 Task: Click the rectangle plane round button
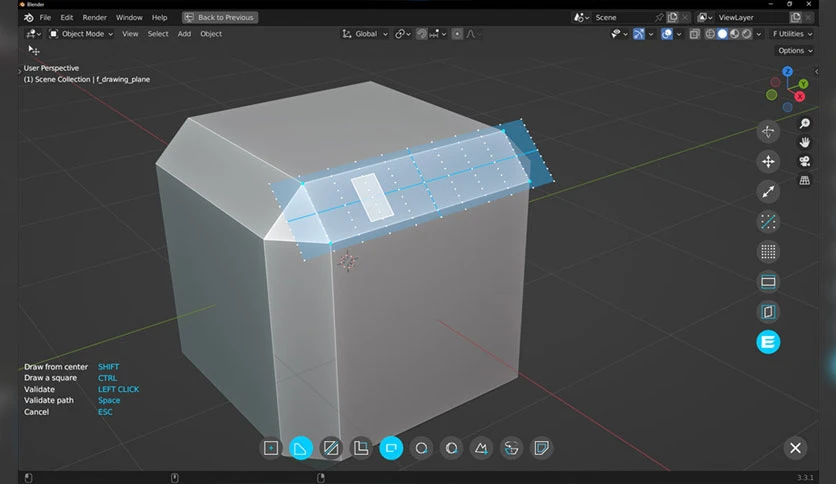pyautogui.click(x=768, y=282)
